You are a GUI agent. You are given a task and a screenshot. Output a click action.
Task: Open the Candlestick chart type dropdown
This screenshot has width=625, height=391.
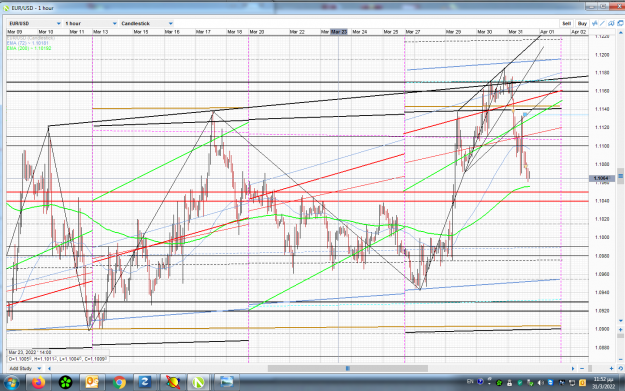tap(147, 24)
